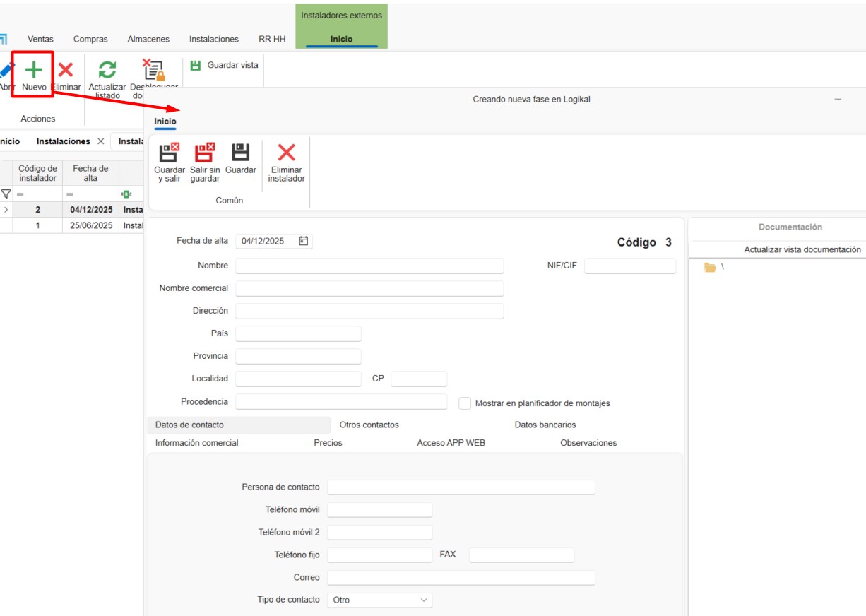Click the root folder in Documentación
Viewport: 866px width, 616px height.
pos(711,267)
